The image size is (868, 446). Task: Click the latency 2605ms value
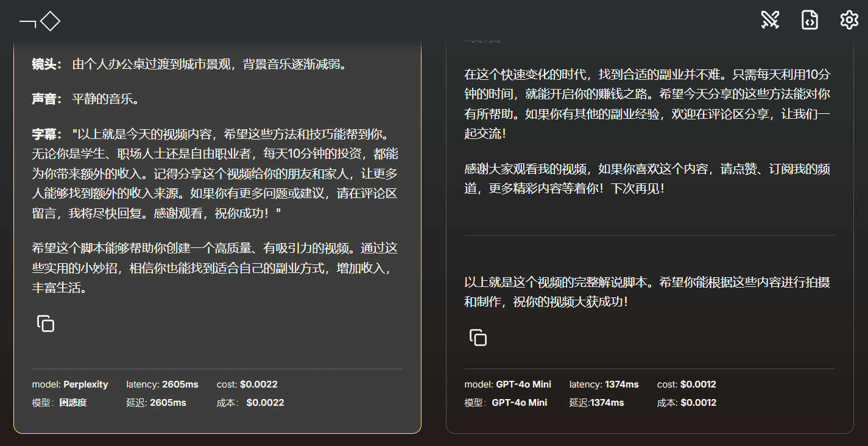coord(180,384)
